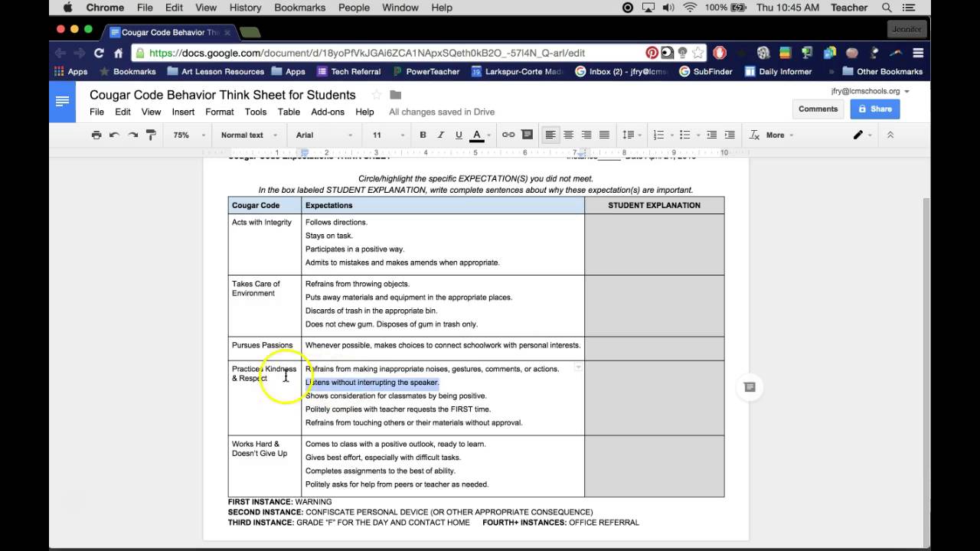Toggle bold formatting
The width and height of the screenshot is (980, 551).
coord(423,135)
